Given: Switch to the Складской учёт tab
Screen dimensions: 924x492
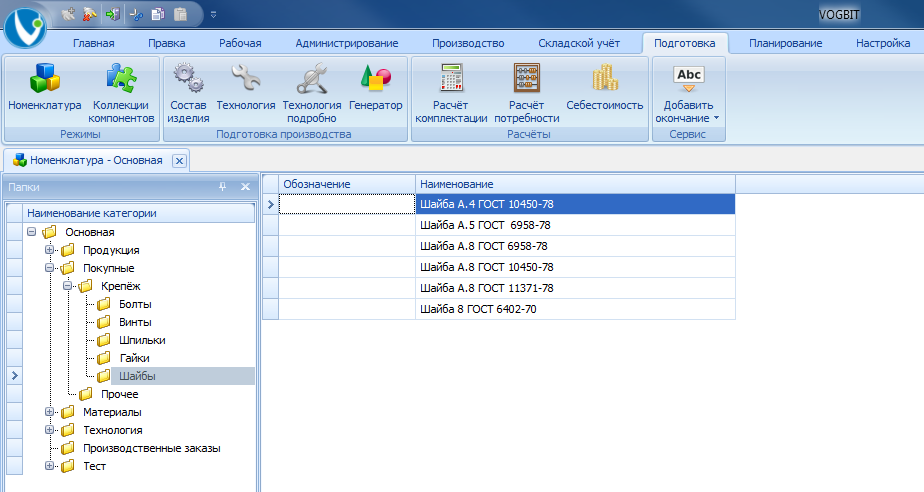Looking at the screenshot, I should pos(579,43).
